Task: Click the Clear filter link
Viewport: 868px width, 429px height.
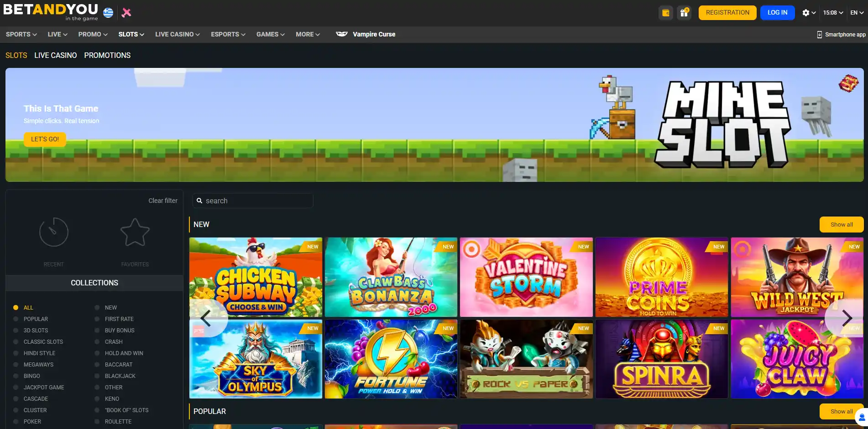Action: [x=163, y=201]
